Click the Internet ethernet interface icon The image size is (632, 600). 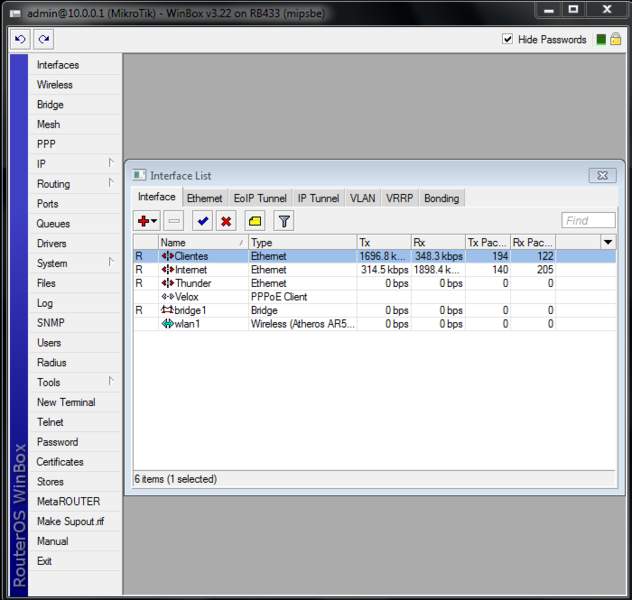[167, 270]
